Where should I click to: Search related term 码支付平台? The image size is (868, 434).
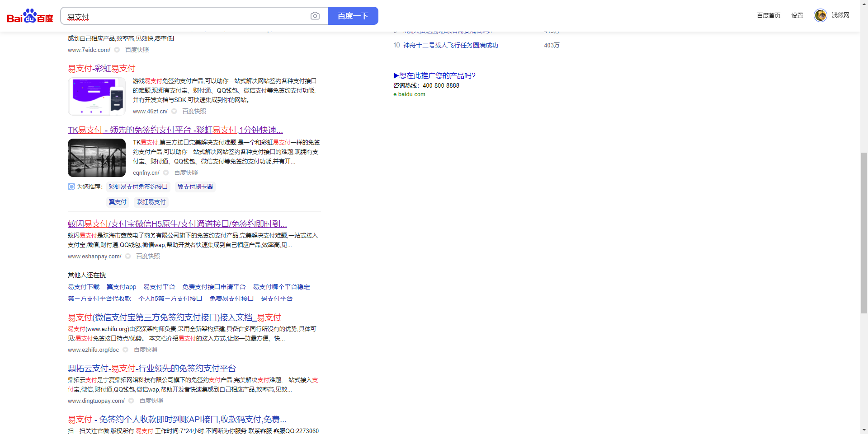(277, 299)
